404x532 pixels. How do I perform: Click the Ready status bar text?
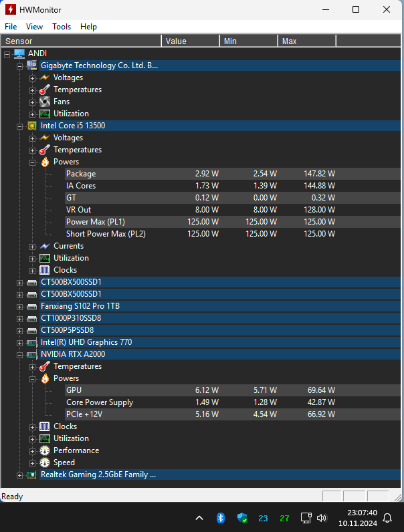[x=12, y=497]
